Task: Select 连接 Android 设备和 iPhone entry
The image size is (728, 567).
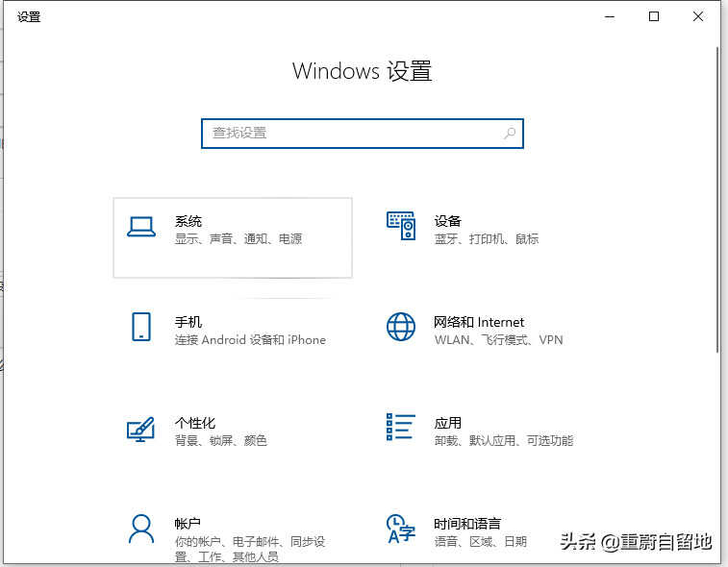Action: pos(250,340)
